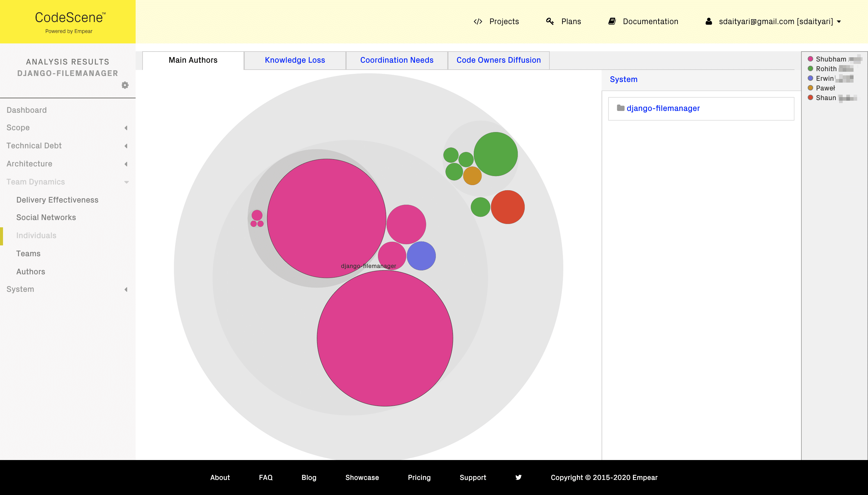Select the Coordination Needs tab
This screenshot has width=868, height=495.
[x=396, y=60]
